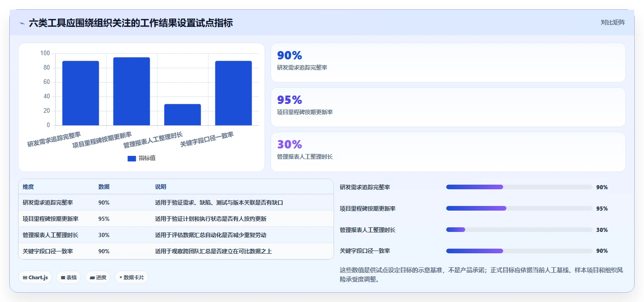The width and height of the screenshot is (644, 302).
Task: Click the 指标值 legend text
Action: pos(147,158)
